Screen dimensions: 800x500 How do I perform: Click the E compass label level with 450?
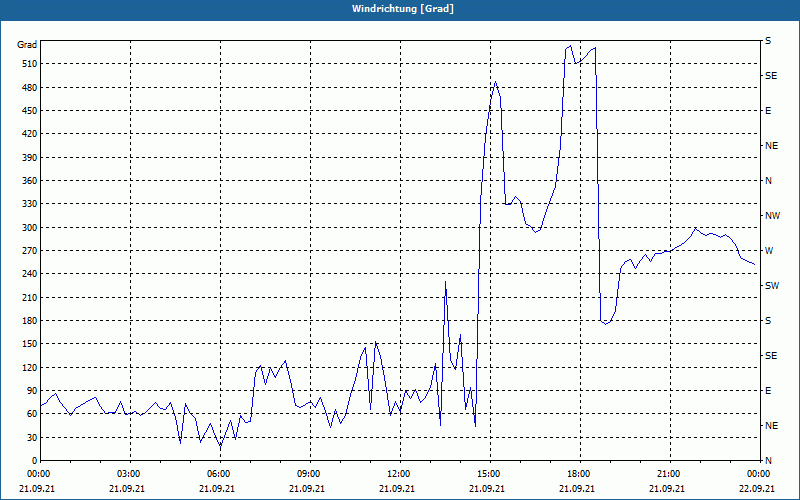(768, 111)
